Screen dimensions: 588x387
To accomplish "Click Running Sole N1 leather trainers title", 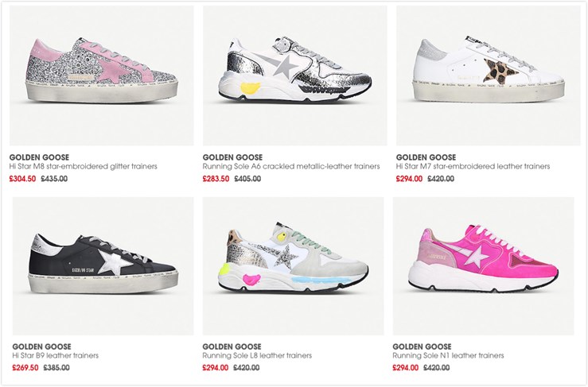I will click(x=449, y=355).
